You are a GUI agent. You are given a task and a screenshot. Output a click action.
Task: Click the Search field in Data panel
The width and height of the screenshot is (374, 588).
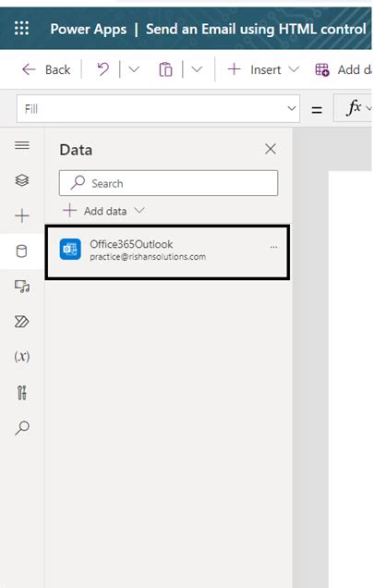click(168, 183)
